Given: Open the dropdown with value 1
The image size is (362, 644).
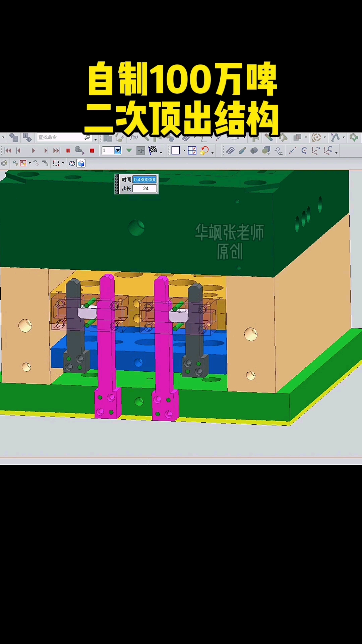Looking at the screenshot, I should click(x=118, y=150).
